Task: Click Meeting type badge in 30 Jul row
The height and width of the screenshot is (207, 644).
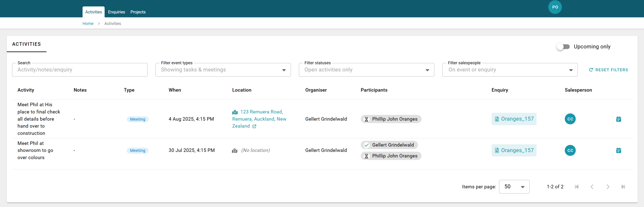Action: tap(137, 151)
